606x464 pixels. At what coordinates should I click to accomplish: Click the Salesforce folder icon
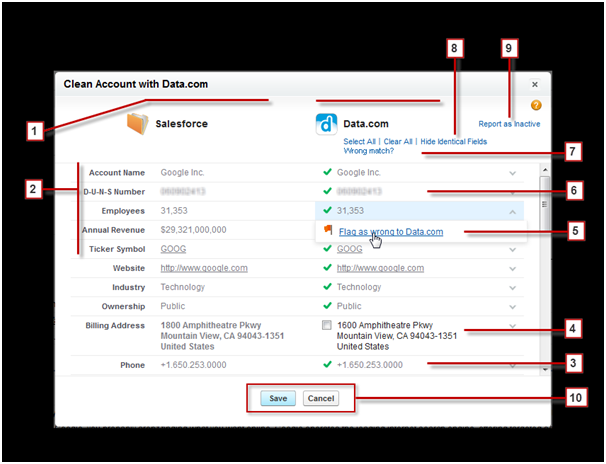(138, 124)
